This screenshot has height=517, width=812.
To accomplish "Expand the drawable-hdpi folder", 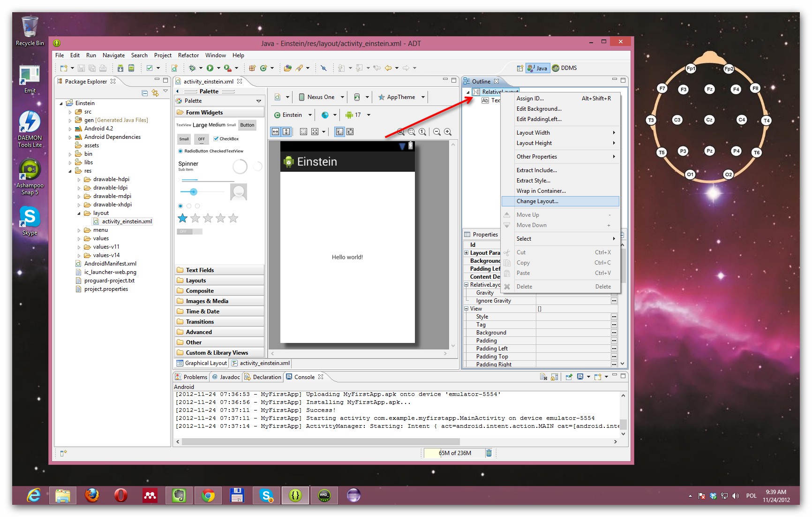I will [x=79, y=180].
